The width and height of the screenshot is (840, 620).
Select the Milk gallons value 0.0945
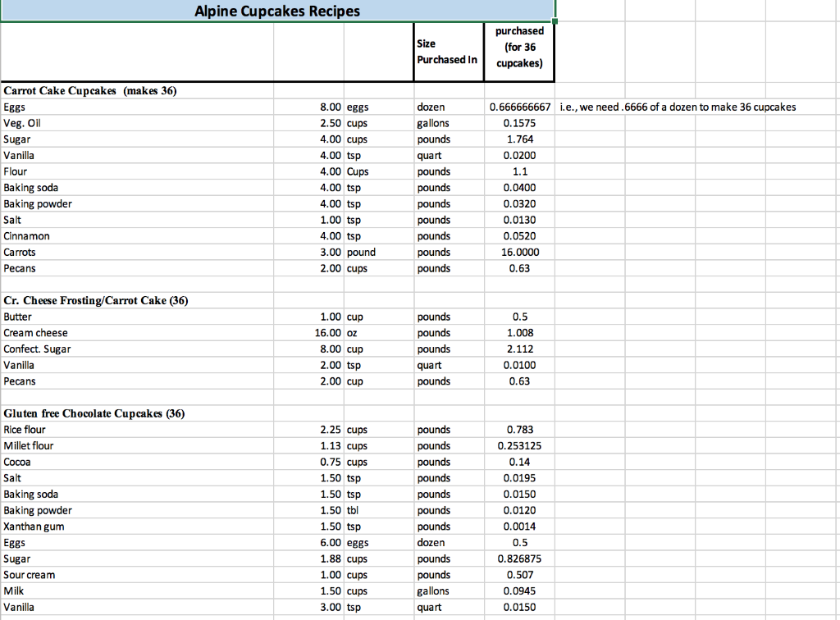[x=519, y=590]
